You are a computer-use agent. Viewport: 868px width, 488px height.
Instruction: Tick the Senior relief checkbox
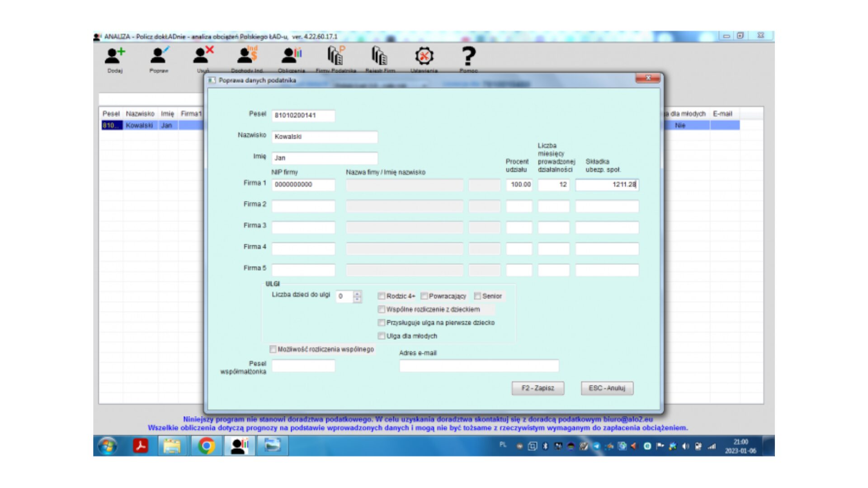tap(477, 296)
